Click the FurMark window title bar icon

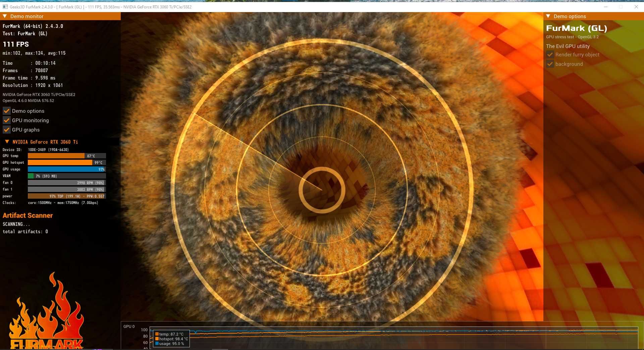coord(5,7)
